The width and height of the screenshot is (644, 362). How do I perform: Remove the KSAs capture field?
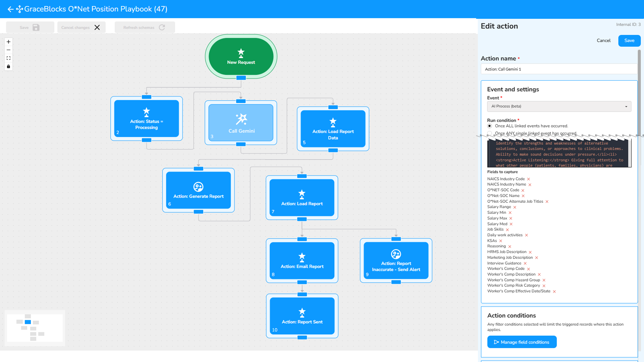click(500, 241)
